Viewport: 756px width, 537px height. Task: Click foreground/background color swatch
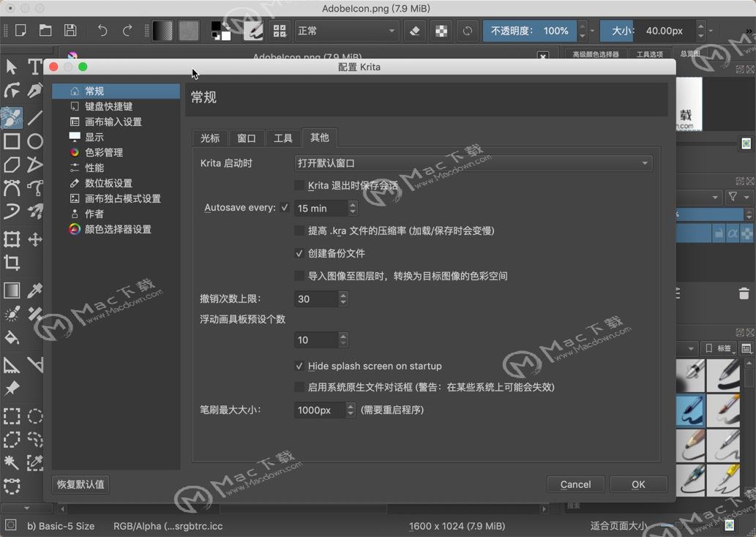(x=221, y=31)
